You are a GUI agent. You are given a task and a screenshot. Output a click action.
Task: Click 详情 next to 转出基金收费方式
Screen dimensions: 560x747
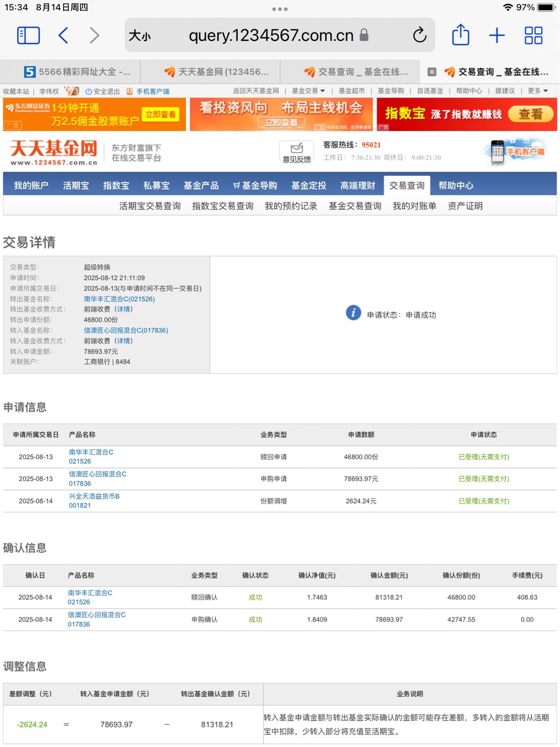(124, 309)
